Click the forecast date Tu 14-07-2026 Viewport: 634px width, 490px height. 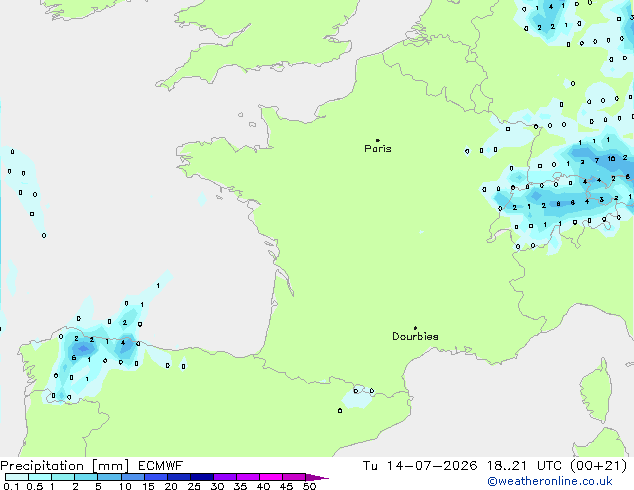point(420,466)
